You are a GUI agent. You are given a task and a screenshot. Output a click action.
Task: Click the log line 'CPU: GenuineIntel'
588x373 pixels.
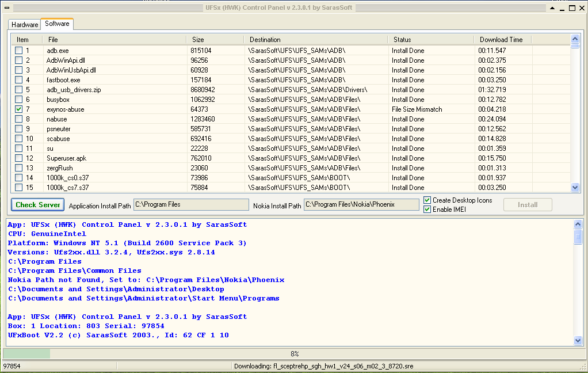tap(47, 234)
